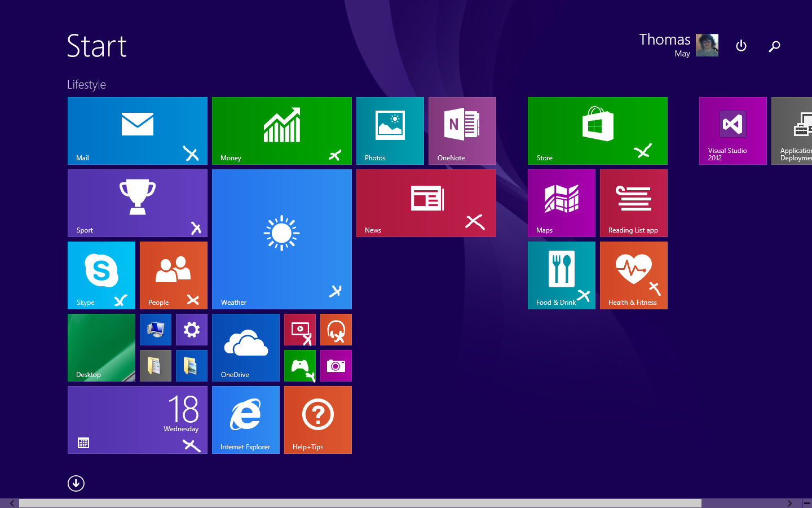Viewport: 812px width, 508px height.
Task: Open the Mail tile
Action: point(138,131)
